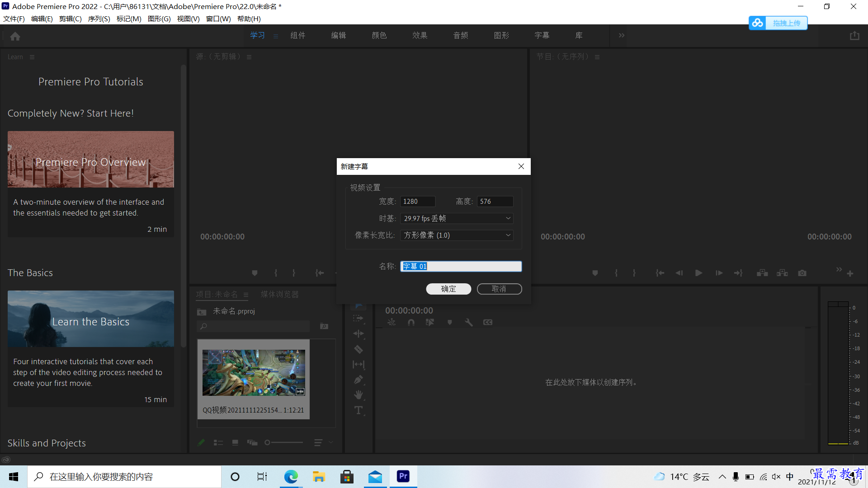
Task: Toggle project writable pencil icon
Action: pyautogui.click(x=201, y=442)
